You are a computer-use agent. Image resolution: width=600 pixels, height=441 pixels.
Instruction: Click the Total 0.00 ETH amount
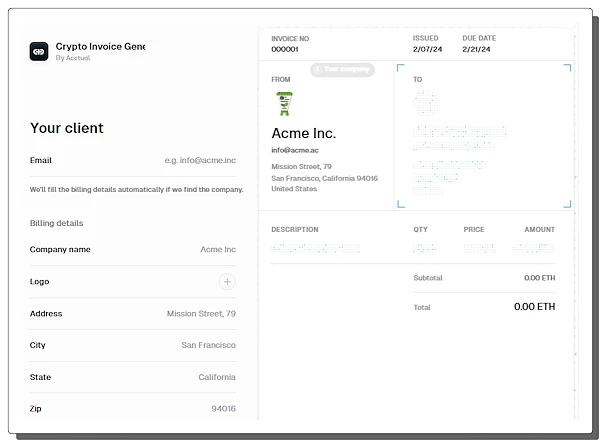coord(534,307)
